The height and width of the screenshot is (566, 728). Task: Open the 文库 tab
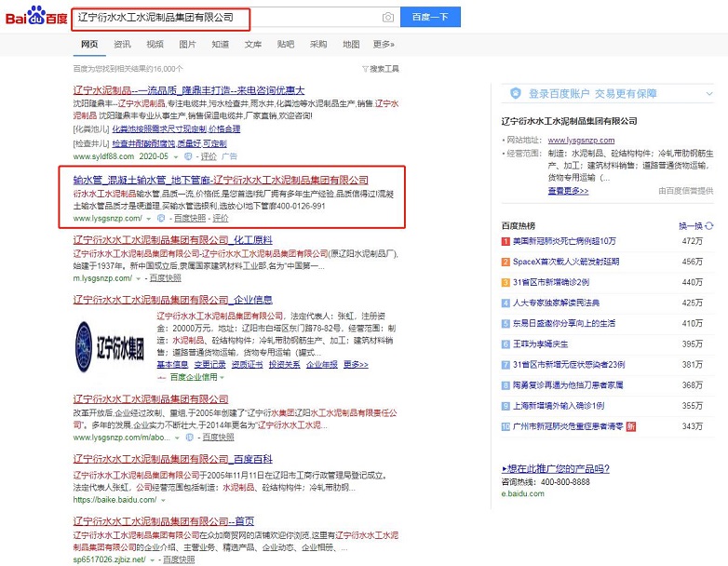tap(253, 44)
